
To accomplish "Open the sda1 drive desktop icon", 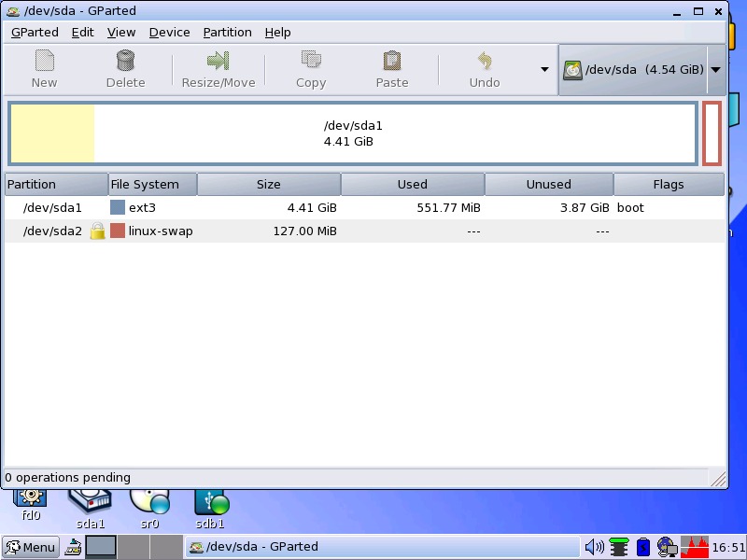I will pyautogui.click(x=90, y=509).
